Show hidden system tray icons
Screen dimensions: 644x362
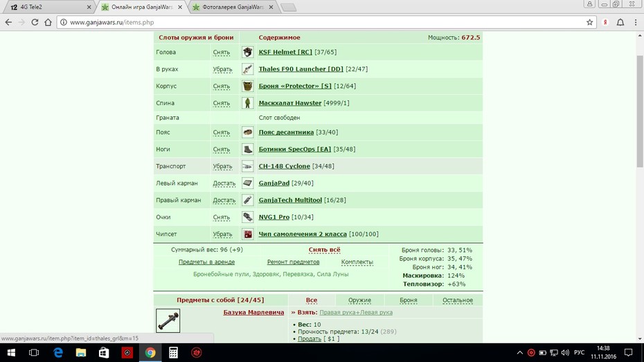click(519, 352)
